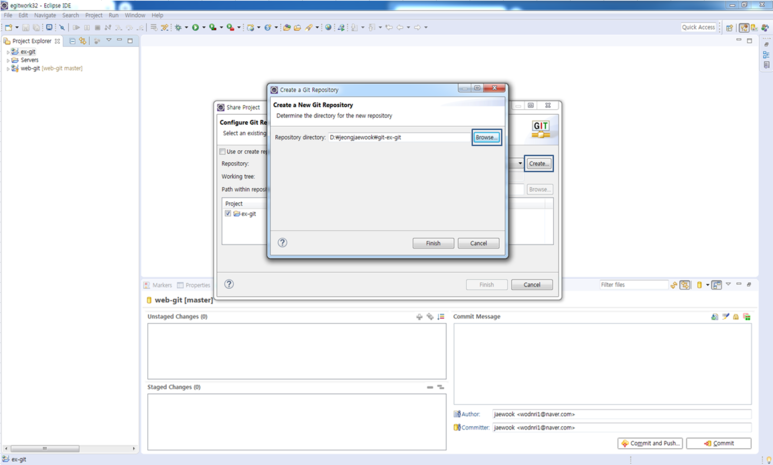Click the remove all icon in Staged Changes
Screen dimensions: 773x465
[441, 387]
